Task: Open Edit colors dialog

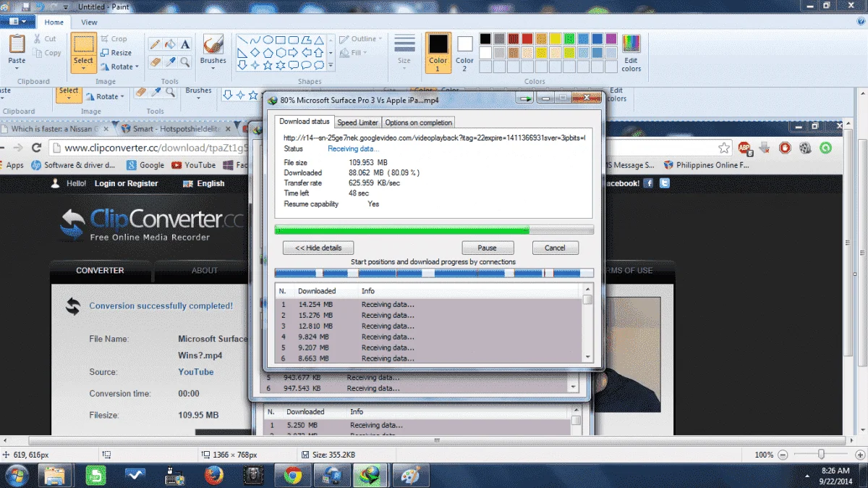Action: point(631,53)
